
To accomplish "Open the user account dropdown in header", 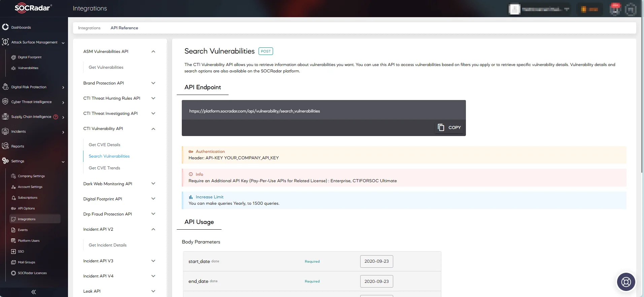I will [x=540, y=9].
